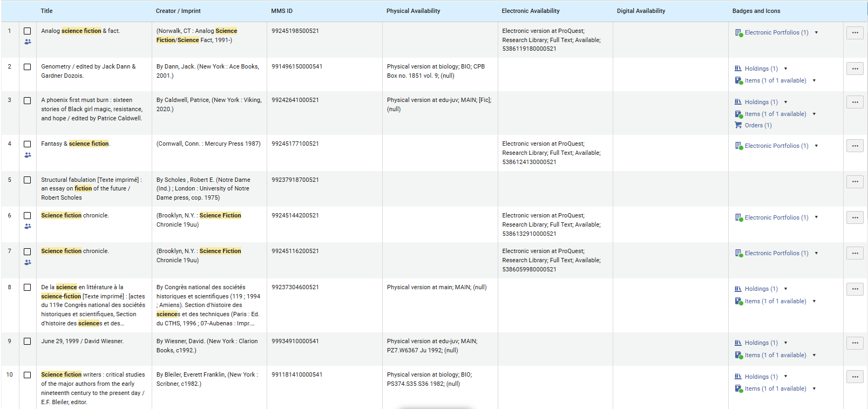
Task: Click MMS ID 99245198500521
Action: click(x=295, y=31)
